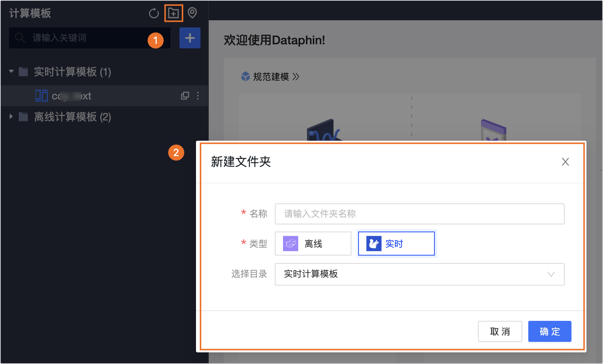Expand the 离线计算模板 folder
603x364 pixels.
pos(11,117)
